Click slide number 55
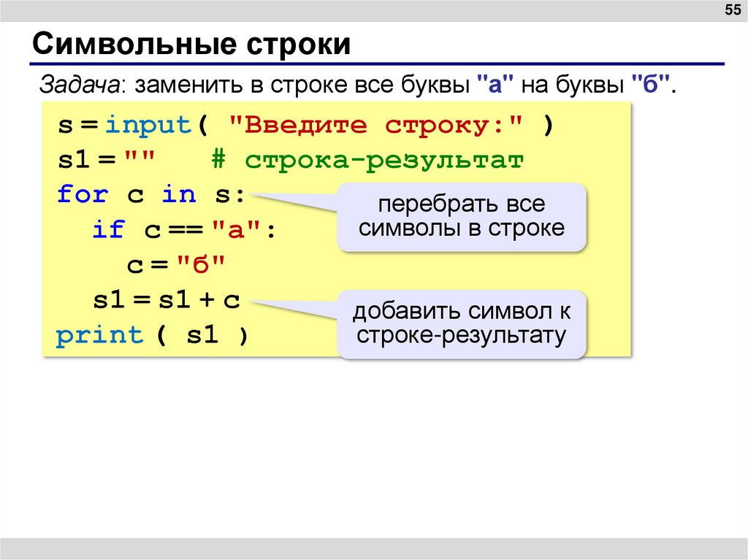The height and width of the screenshot is (560, 748). click(x=732, y=9)
